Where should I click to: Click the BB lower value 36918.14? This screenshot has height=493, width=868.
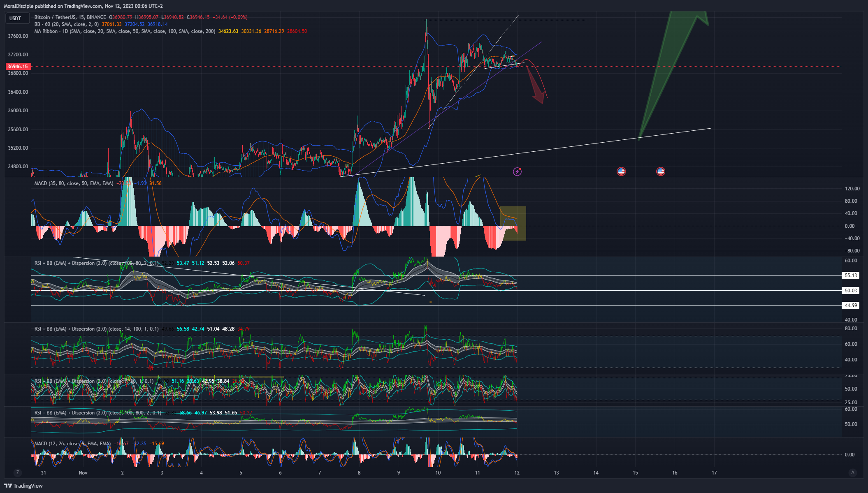point(158,24)
